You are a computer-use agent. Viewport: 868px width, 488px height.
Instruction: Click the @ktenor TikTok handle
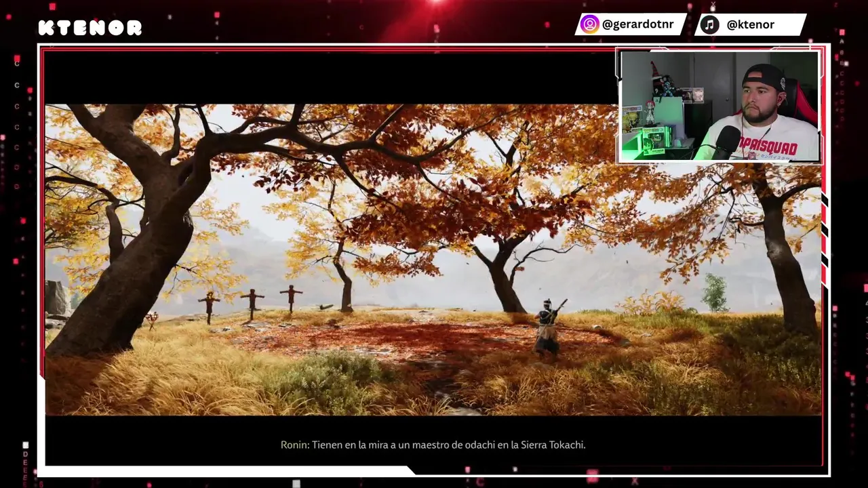(750, 24)
